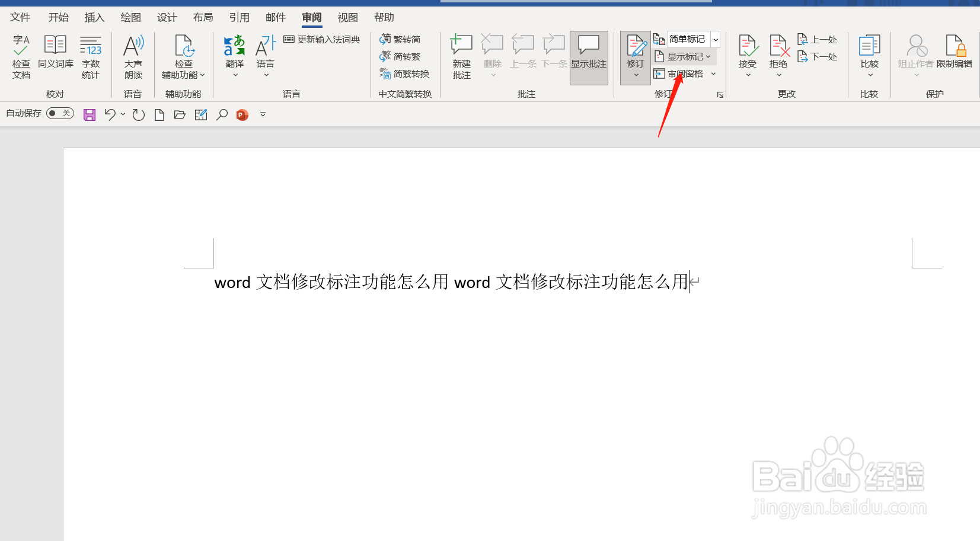Image resolution: width=980 pixels, height=541 pixels.
Task: Start 大声朗读 read aloud
Action: (x=133, y=57)
